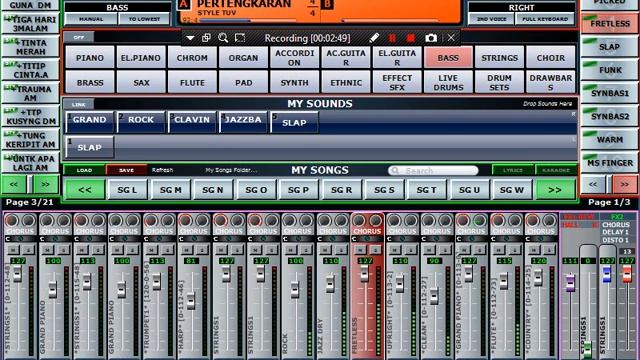Click the right knob on TRUMPET1 channel

(x=167, y=220)
